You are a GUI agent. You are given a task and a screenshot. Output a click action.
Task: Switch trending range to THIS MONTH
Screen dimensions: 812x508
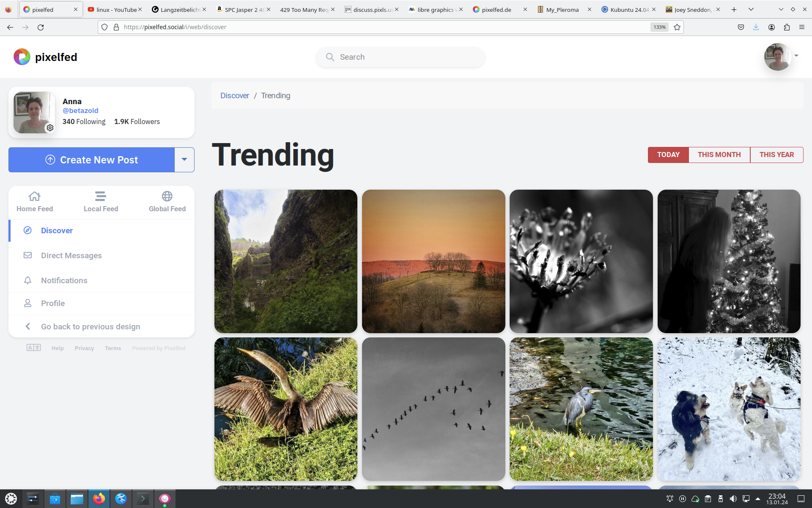(719, 155)
